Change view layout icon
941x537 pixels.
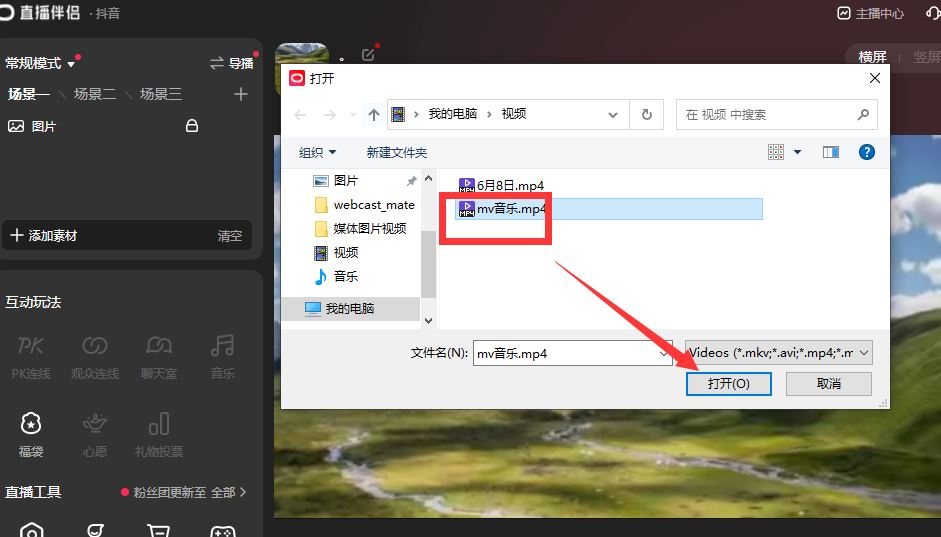click(776, 152)
